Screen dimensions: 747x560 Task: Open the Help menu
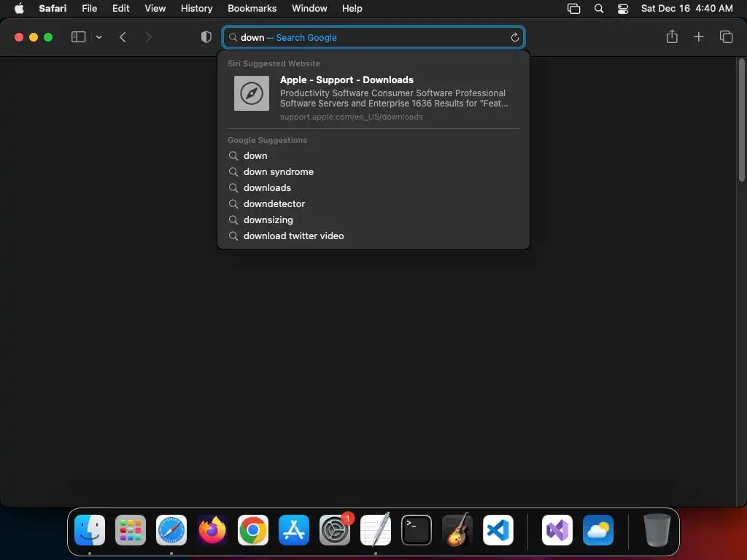pyautogui.click(x=352, y=8)
